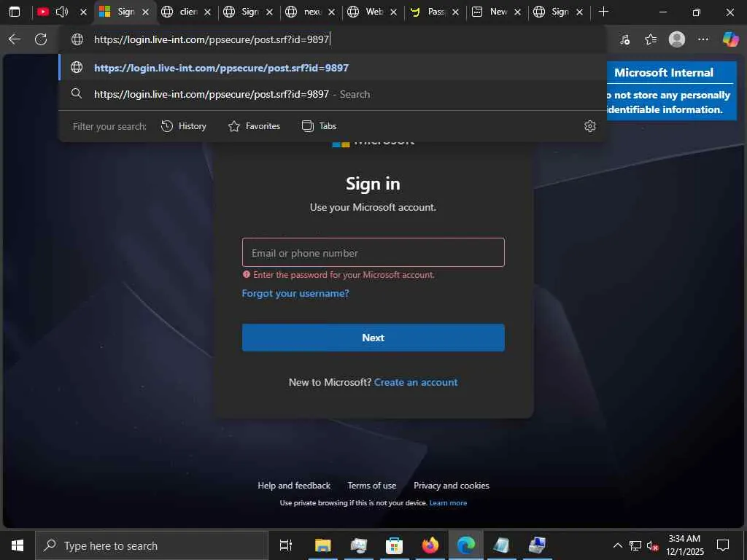Filter search by Tabs
The height and width of the screenshot is (560, 747).
click(320, 126)
